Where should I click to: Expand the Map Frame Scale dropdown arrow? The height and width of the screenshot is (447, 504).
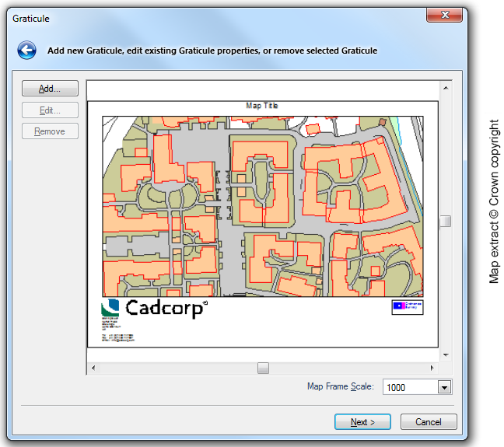tap(444, 387)
